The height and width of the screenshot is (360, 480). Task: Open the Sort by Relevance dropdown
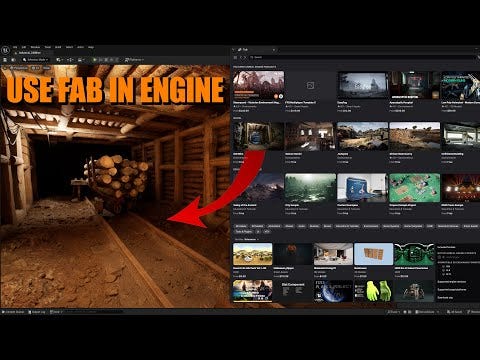click(x=247, y=239)
